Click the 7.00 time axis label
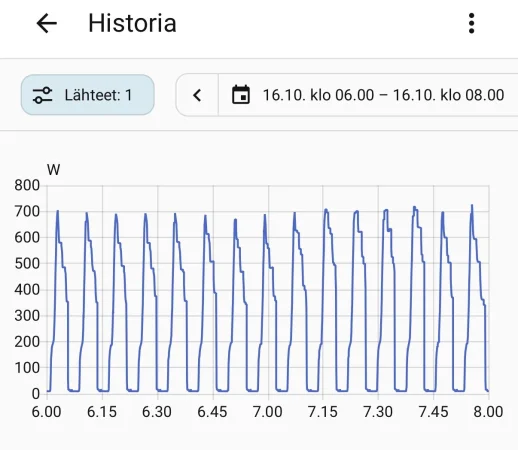 click(x=267, y=412)
